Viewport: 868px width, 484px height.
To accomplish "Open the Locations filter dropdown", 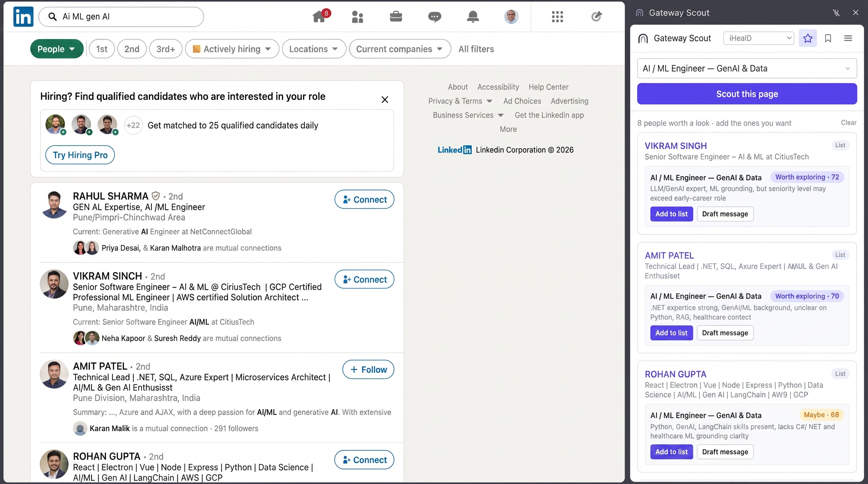I will pyautogui.click(x=314, y=49).
